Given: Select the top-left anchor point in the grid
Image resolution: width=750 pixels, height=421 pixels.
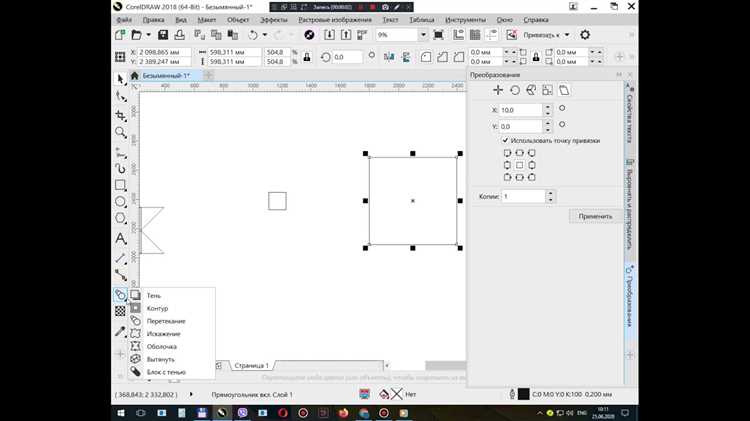Looking at the screenshot, I should pyautogui.click(x=507, y=153).
